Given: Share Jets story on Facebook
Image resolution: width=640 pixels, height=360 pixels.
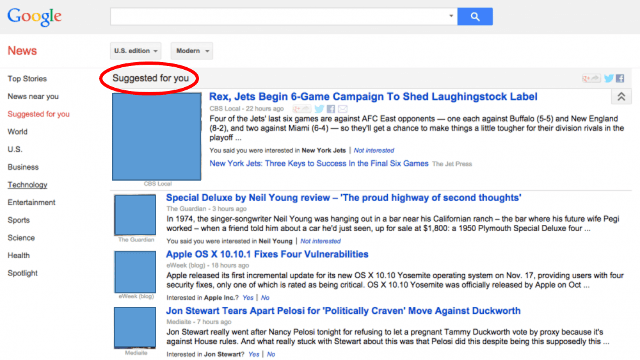Looking at the screenshot, I should [331, 109].
